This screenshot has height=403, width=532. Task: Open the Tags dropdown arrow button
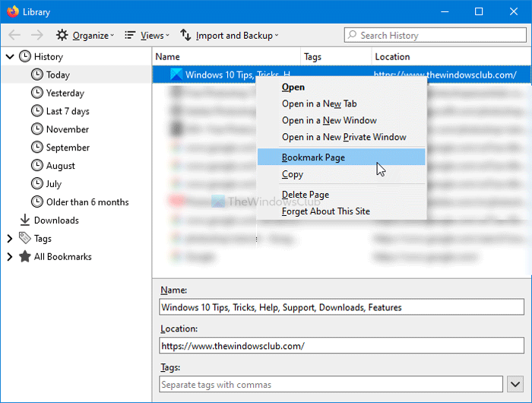[x=518, y=385]
